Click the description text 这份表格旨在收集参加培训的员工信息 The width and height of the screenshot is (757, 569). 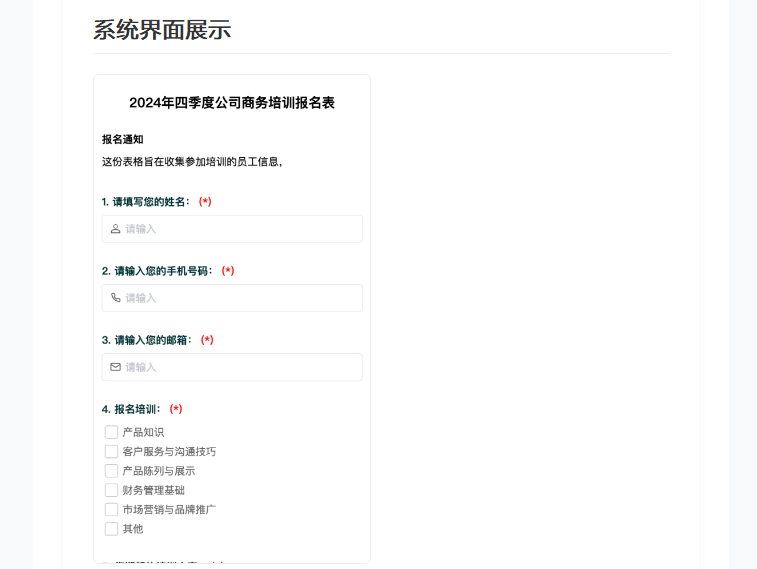192,162
